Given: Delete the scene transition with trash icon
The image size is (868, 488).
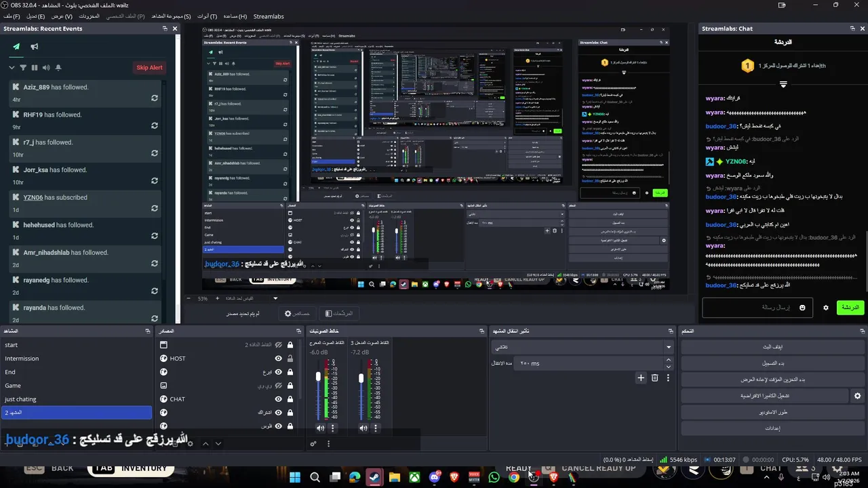Looking at the screenshot, I should (654, 378).
